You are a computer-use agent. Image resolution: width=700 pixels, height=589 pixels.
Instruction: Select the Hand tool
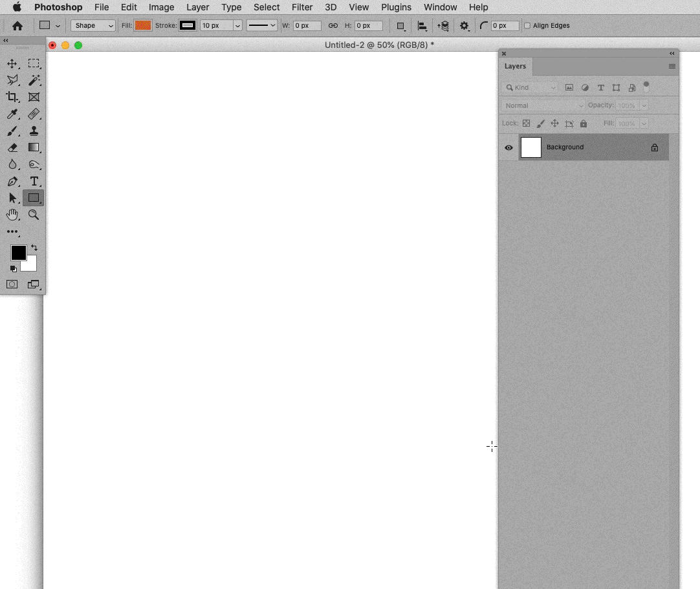(12, 215)
